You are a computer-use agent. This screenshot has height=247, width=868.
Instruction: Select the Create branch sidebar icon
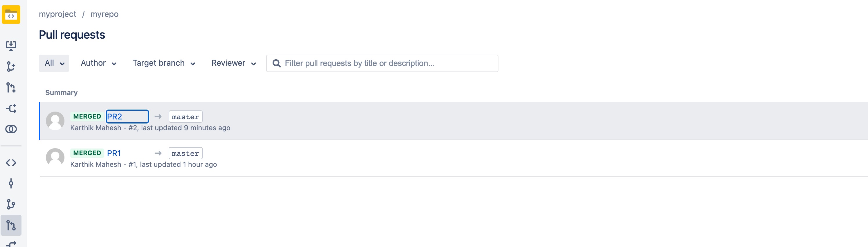coord(11,67)
